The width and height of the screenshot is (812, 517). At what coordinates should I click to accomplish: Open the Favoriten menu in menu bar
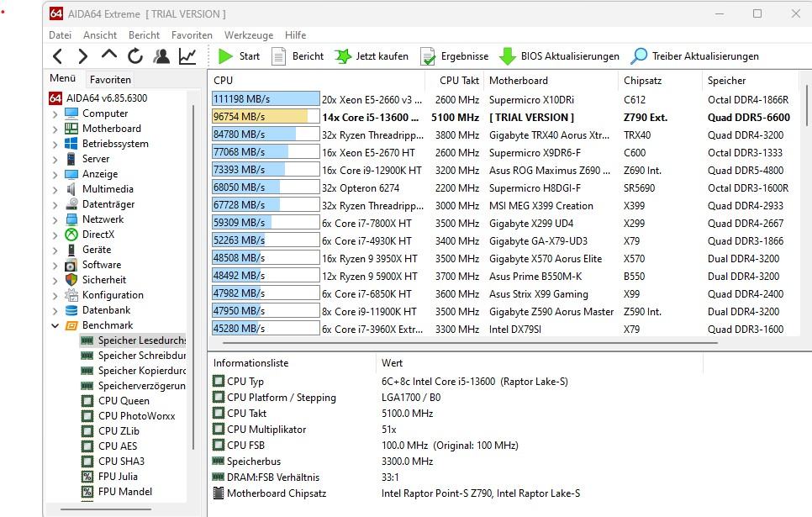(x=192, y=35)
